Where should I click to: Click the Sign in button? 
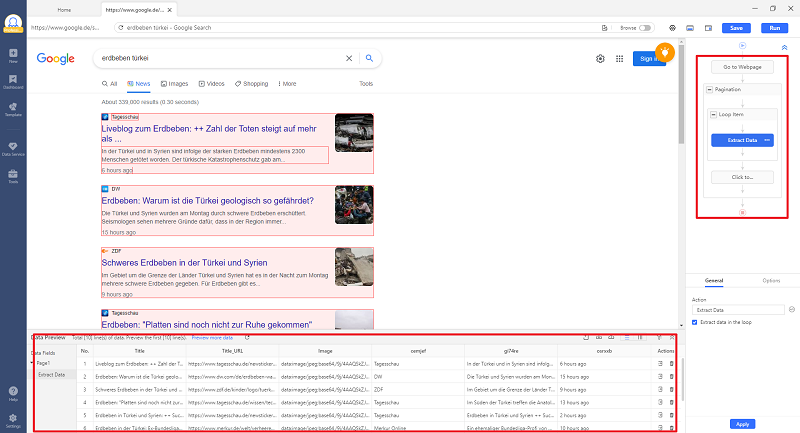point(649,59)
